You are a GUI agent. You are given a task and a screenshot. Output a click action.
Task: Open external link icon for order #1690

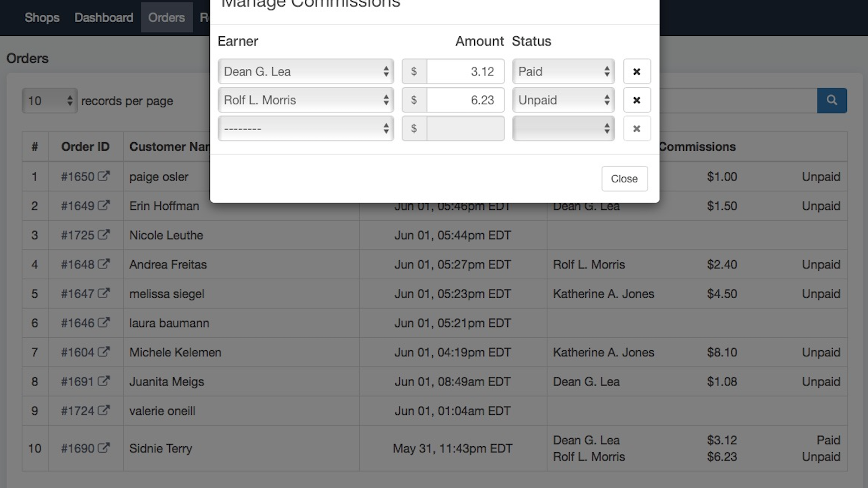(x=104, y=448)
